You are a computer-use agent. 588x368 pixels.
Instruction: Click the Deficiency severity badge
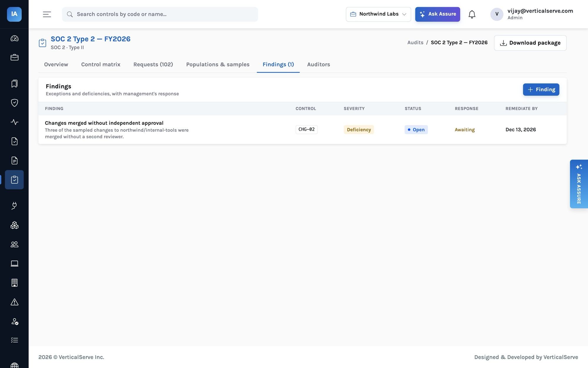(x=359, y=130)
